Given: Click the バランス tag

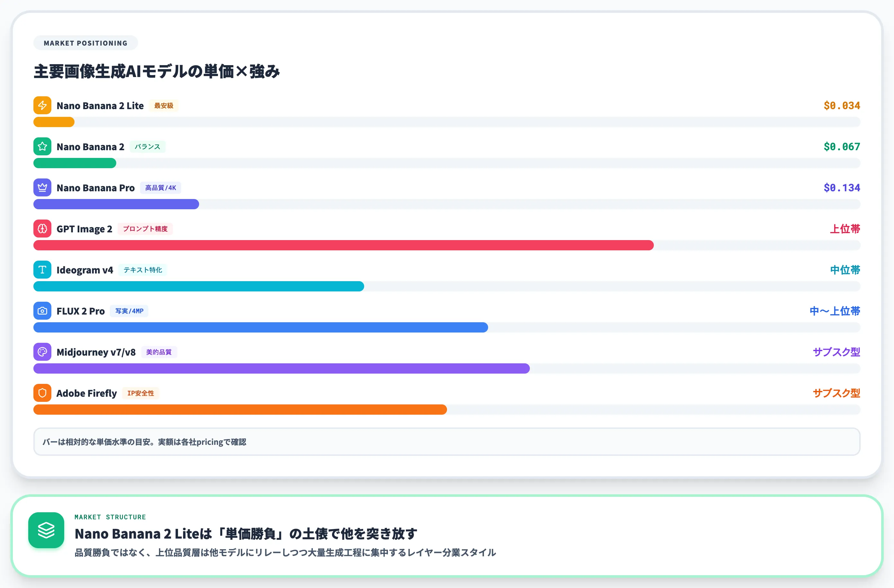Looking at the screenshot, I should coord(148,147).
